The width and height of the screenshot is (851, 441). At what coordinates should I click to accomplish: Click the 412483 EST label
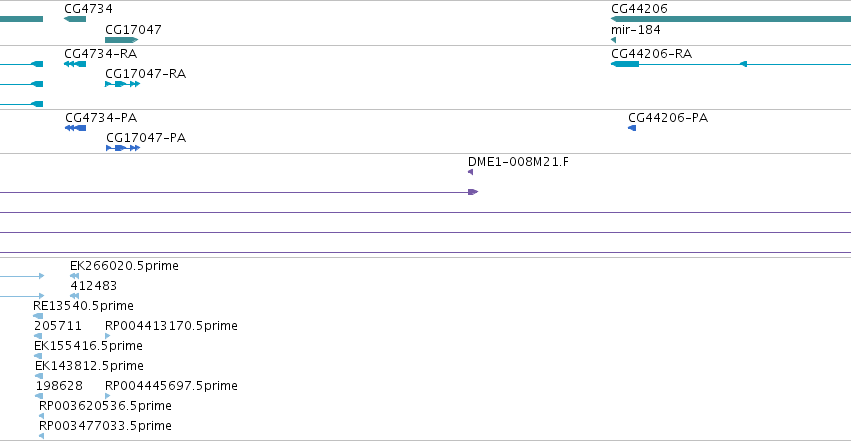93,286
